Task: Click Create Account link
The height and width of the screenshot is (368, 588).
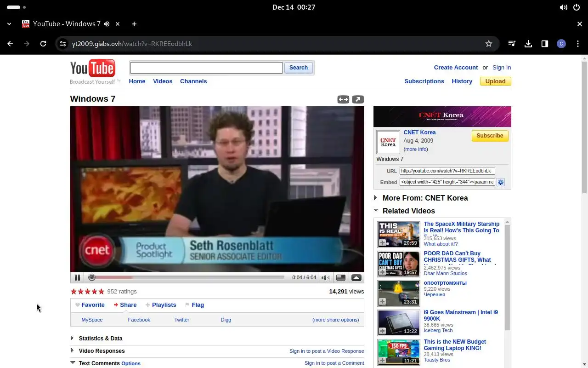Action: point(456,67)
